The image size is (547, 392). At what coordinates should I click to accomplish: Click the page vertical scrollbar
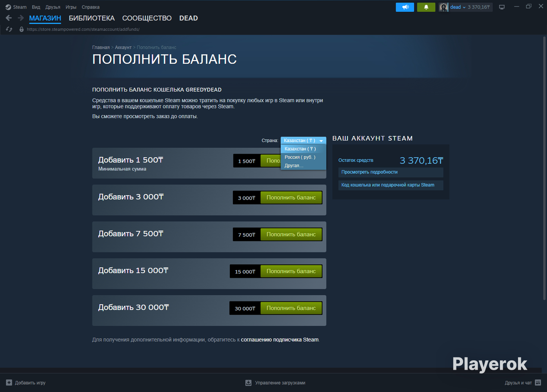(544, 169)
